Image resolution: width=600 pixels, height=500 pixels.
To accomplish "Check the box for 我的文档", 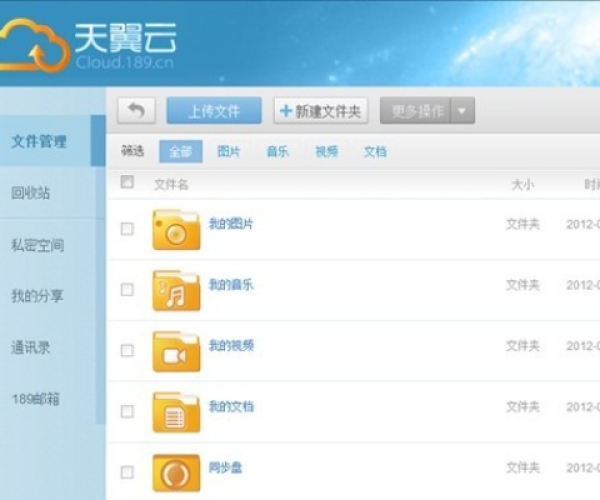I will click(x=127, y=411).
